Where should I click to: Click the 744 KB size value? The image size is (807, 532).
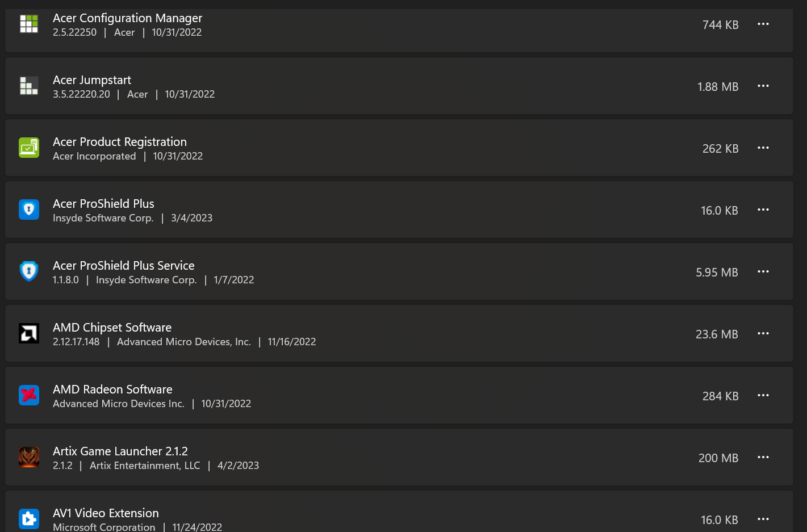click(720, 25)
